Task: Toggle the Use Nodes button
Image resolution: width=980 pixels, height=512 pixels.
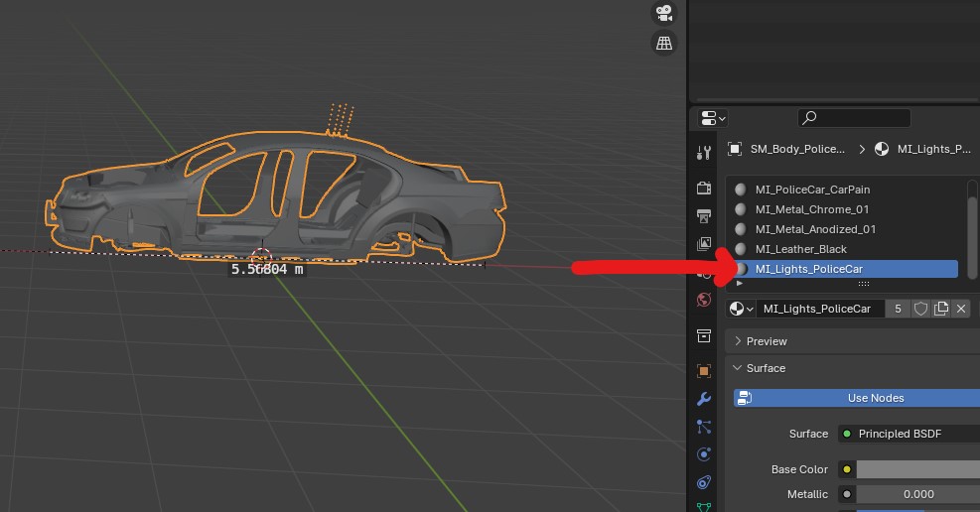Action: (857, 398)
